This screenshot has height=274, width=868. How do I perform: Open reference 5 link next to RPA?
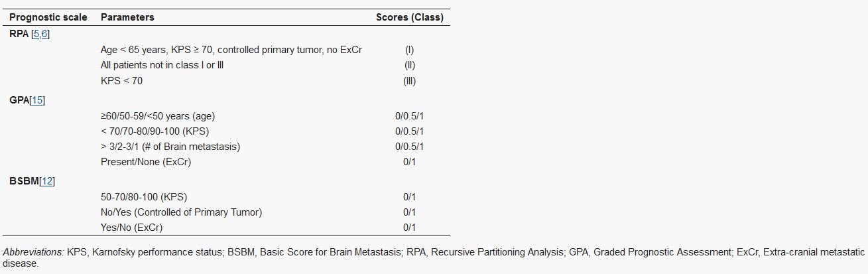[38, 34]
